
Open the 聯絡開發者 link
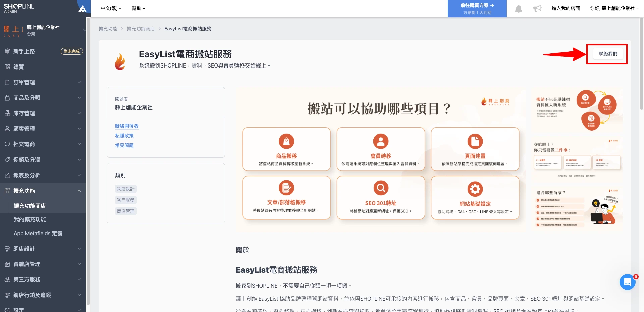coord(126,126)
